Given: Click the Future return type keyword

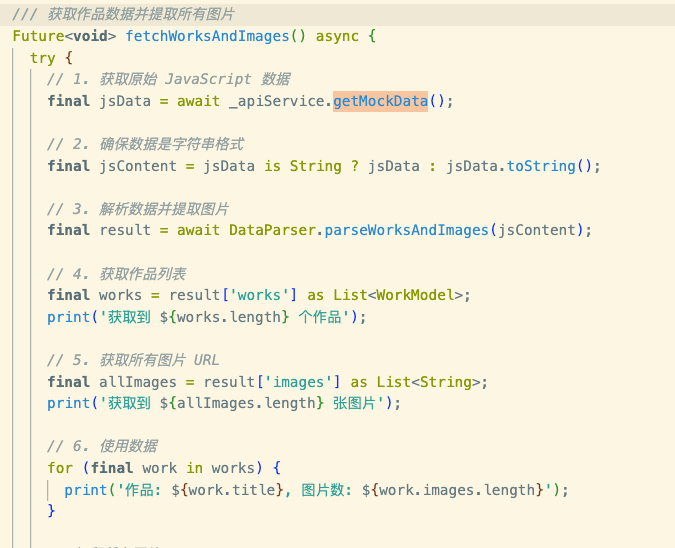Looking at the screenshot, I should pos(38,36).
